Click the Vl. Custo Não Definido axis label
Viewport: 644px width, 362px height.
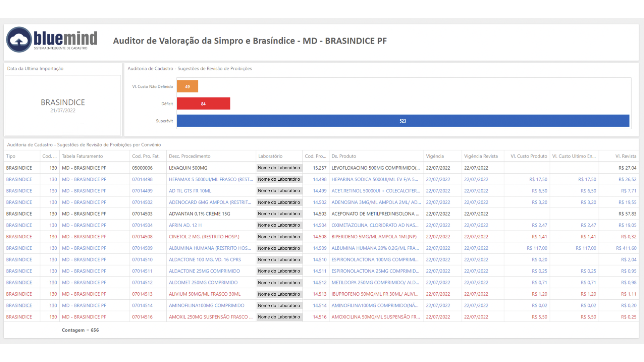(153, 86)
